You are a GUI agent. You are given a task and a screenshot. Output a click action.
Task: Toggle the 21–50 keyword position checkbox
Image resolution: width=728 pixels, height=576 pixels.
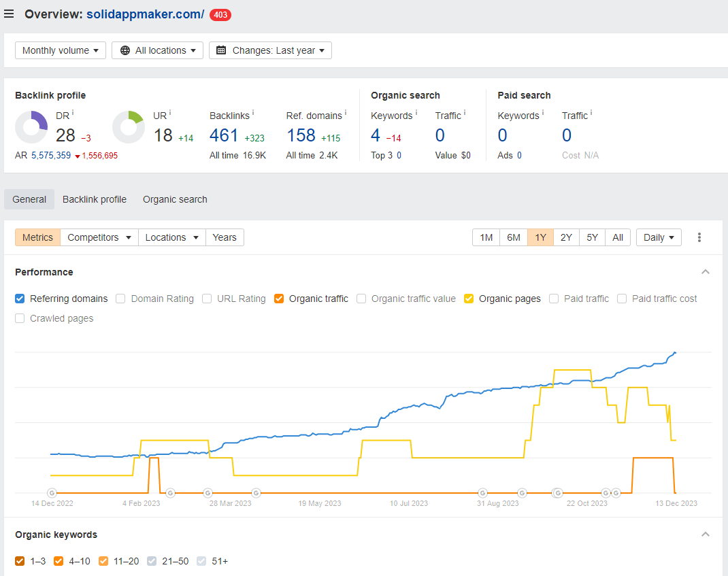152,561
